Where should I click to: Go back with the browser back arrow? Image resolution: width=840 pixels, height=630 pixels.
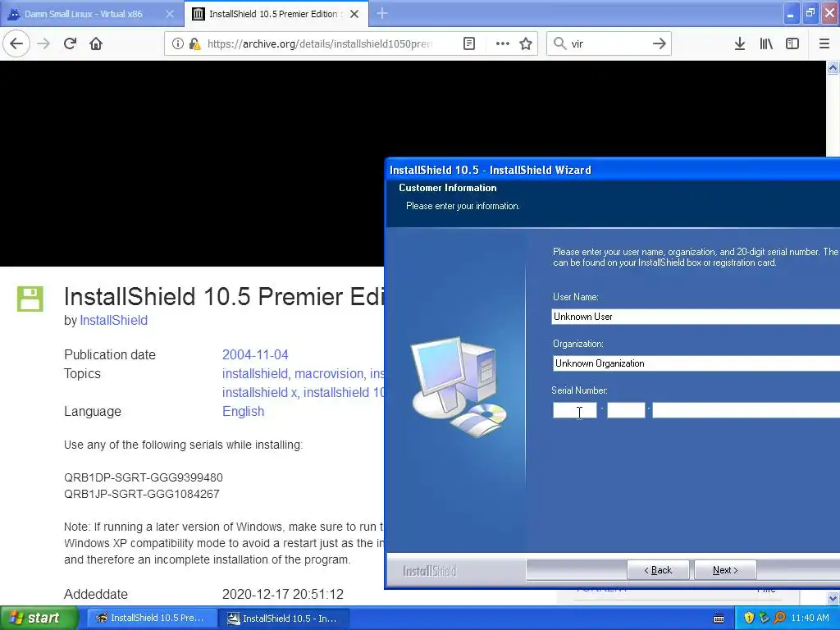coord(16,43)
